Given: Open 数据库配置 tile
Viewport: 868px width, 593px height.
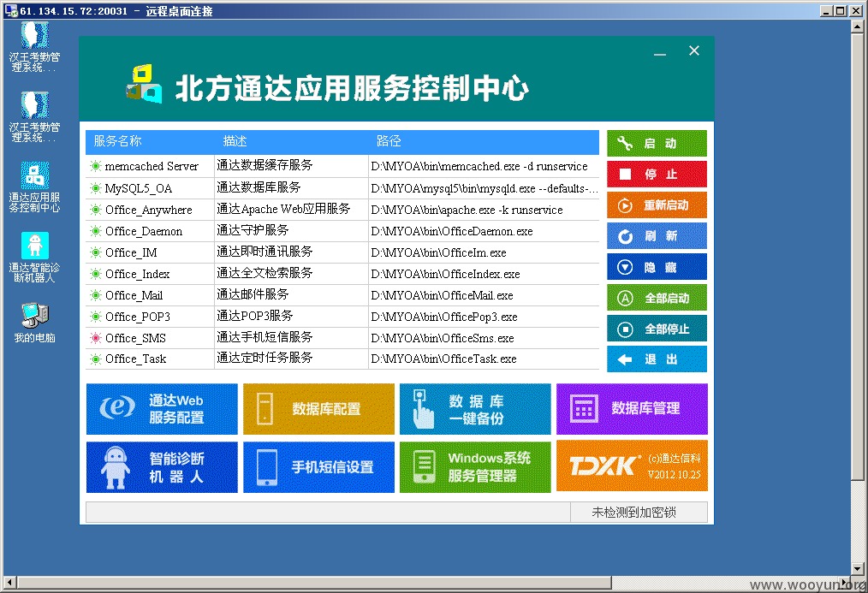Looking at the screenshot, I should 318,409.
